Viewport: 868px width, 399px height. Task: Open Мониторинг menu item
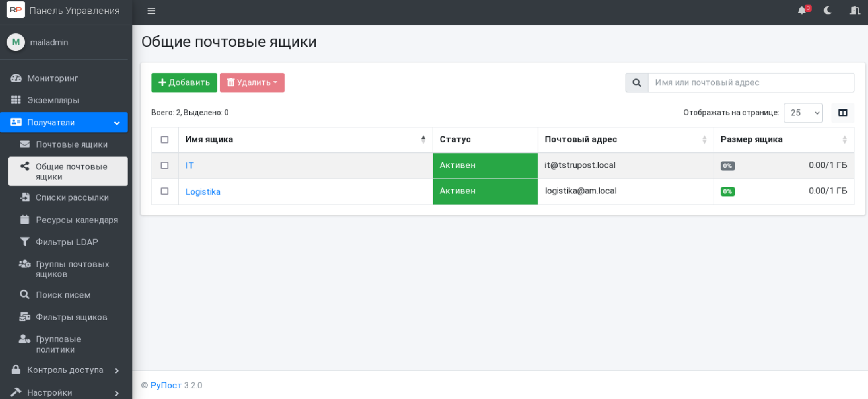[x=53, y=78]
